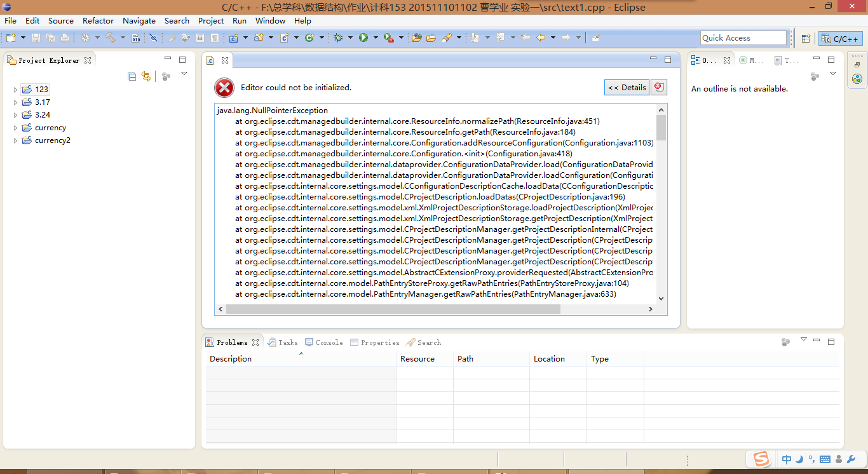Click the New C/C++ Project icon
Viewport: 868px width, 474px height.
click(x=234, y=38)
